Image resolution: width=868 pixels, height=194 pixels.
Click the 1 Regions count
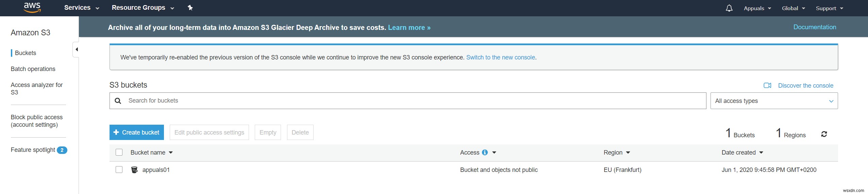pos(791,133)
